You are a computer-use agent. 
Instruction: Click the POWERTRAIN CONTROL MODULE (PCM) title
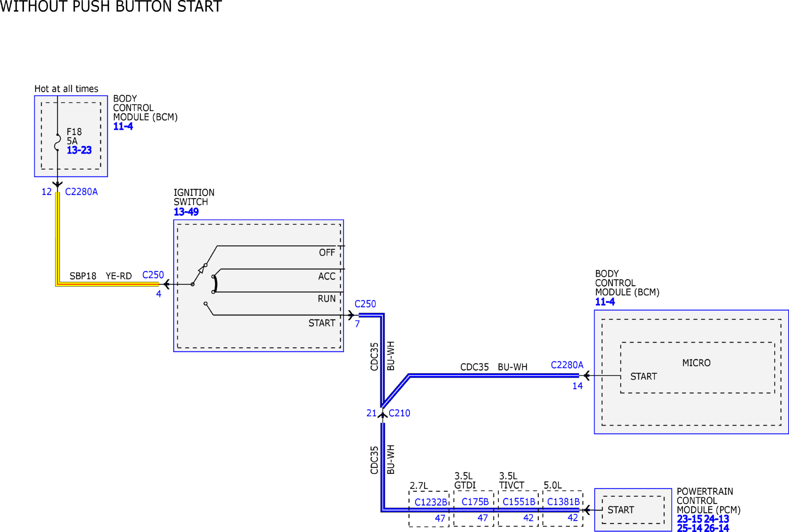[709, 501]
